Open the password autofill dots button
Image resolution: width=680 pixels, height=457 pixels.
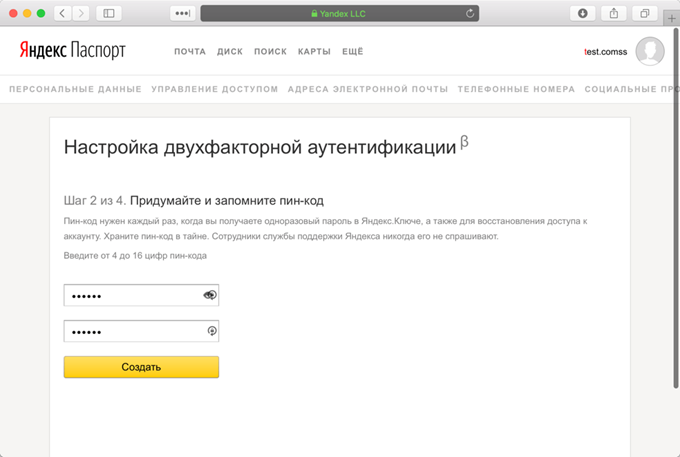183,13
